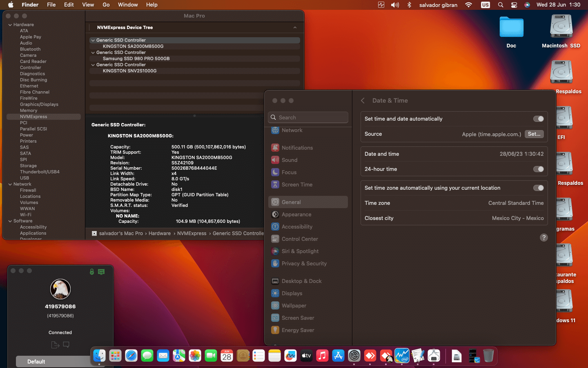Open Spotlight search in the menu bar

click(x=501, y=5)
